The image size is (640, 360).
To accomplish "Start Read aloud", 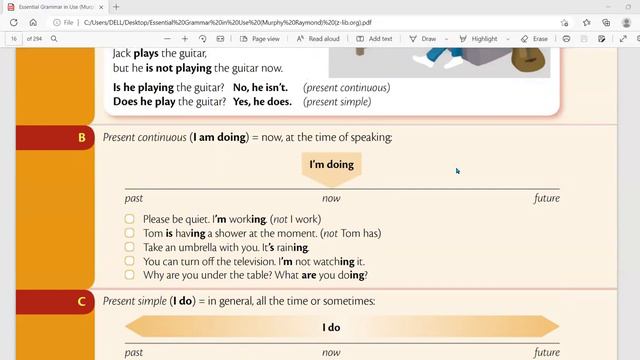I will coord(318,39).
